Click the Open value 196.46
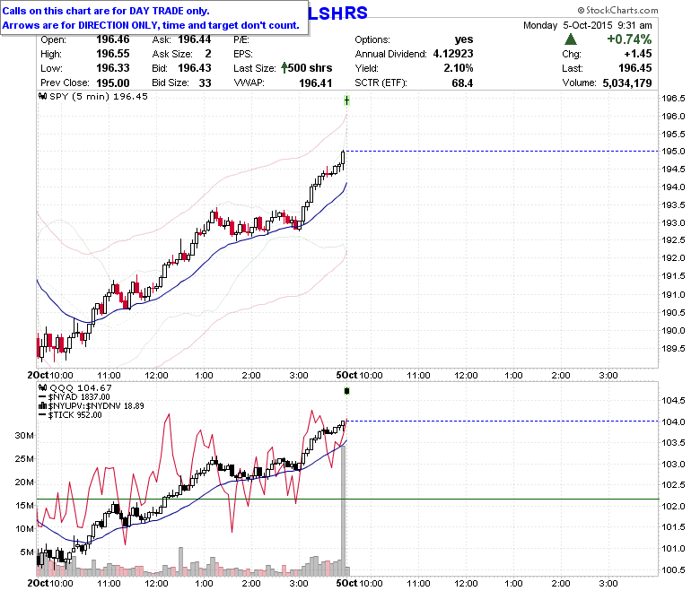Image resolution: width=700 pixels, height=591 pixels. point(112,39)
